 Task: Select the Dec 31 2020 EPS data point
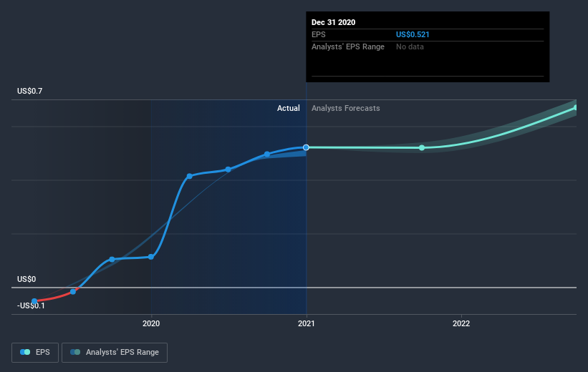[306, 147]
